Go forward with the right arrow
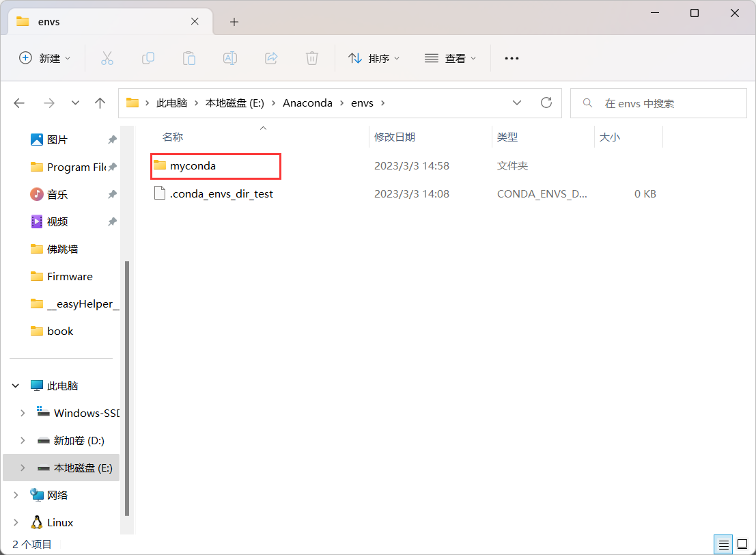The height and width of the screenshot is (555, 756). 48,103
